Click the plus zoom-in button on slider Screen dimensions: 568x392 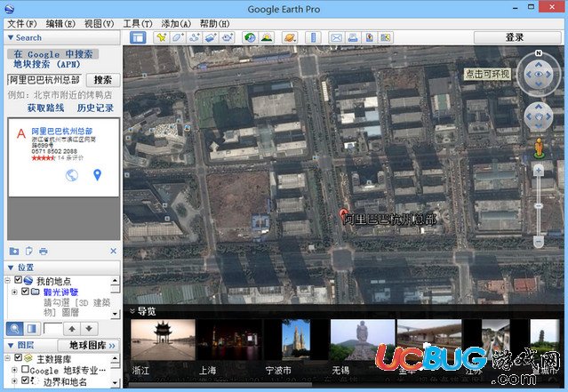(x=539, y=171)
